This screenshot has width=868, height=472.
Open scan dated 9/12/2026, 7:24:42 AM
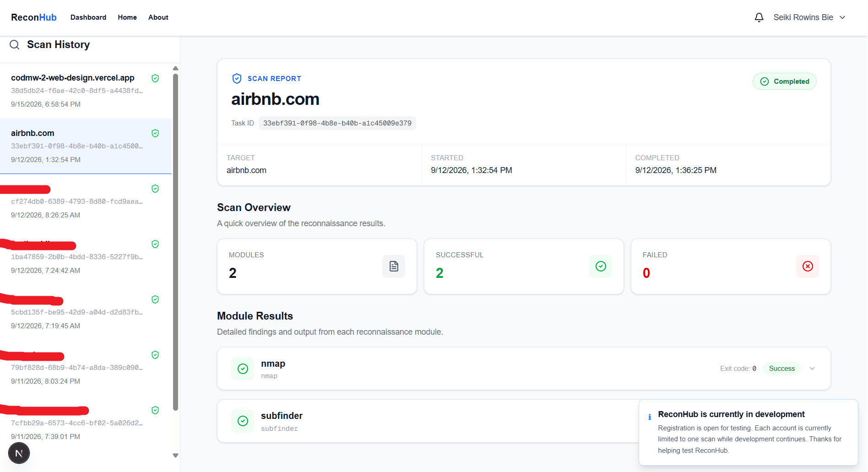(86, 257)
